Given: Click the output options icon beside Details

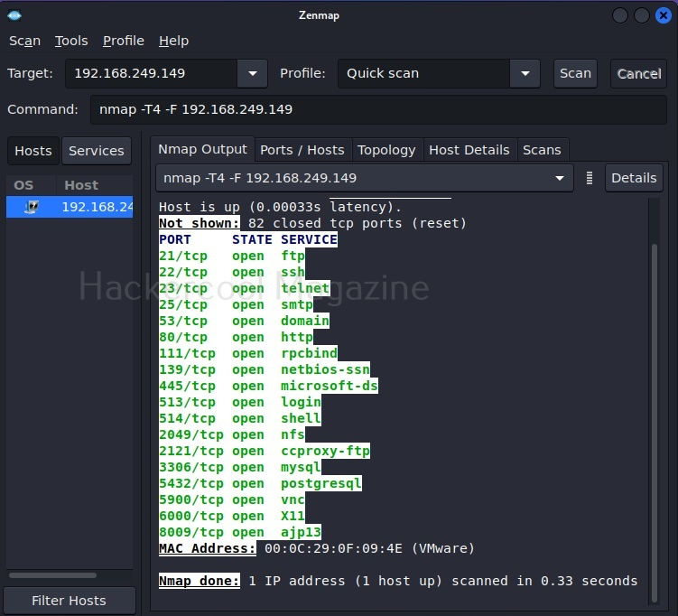Looking at the screenshot, I should (x=589, y=178).
